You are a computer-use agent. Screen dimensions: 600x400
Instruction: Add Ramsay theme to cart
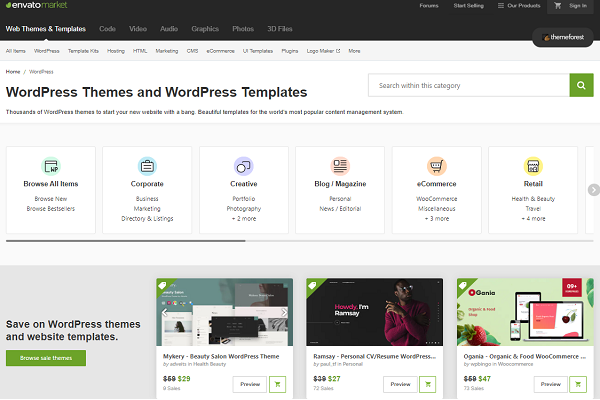click(x=428, y=384)
